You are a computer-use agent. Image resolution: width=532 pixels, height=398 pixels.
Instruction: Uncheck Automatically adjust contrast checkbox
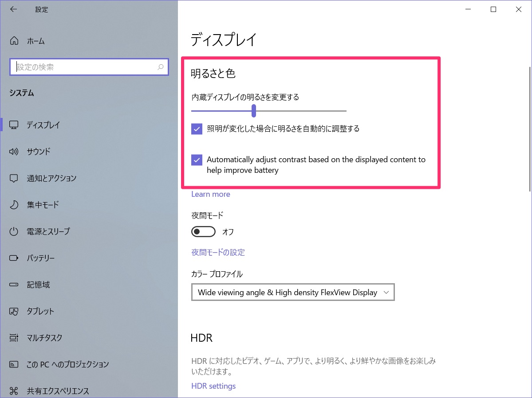tap(197, 160)
